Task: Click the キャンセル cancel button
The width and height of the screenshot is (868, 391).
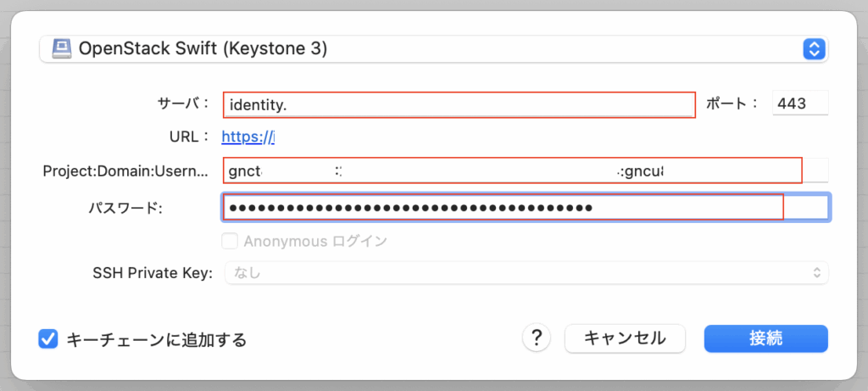Action: 625,338
